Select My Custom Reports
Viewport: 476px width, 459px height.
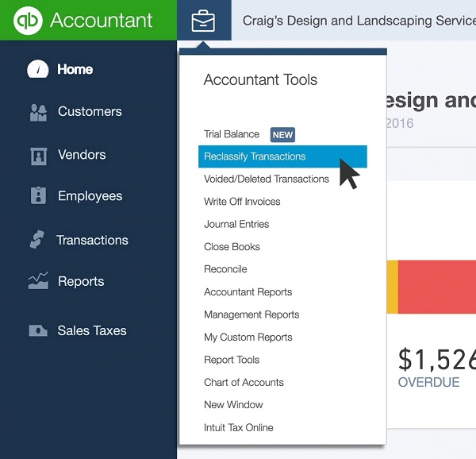[248, 337]
